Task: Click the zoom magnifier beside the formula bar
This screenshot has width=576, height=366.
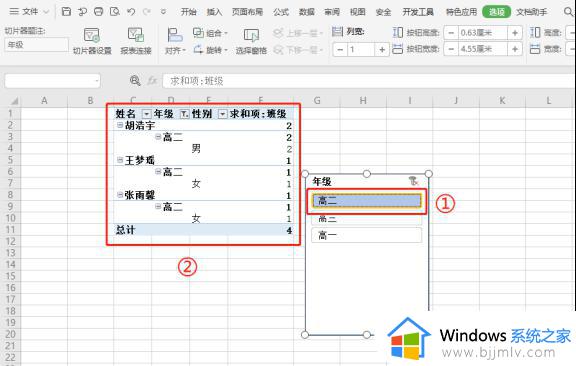Action: pos(135,80)
